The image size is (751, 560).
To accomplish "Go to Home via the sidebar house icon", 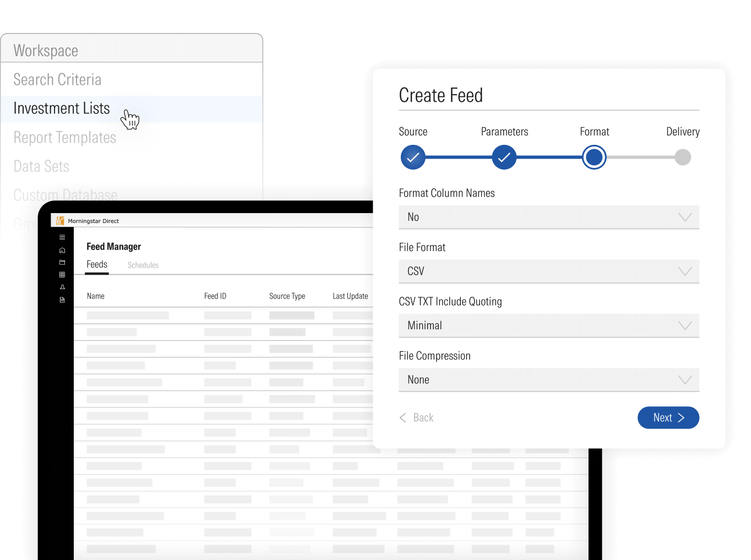I will coord(62,250).
